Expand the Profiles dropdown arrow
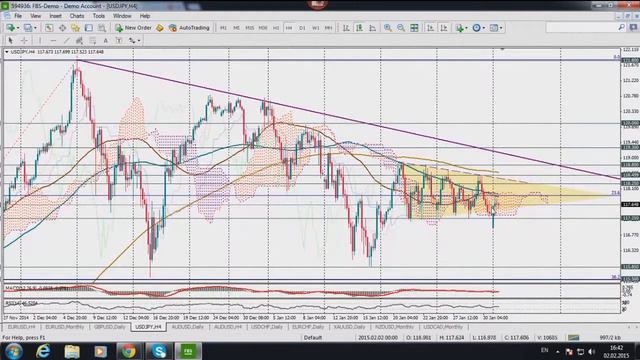640x360 pixels. [x=35, y=28]
